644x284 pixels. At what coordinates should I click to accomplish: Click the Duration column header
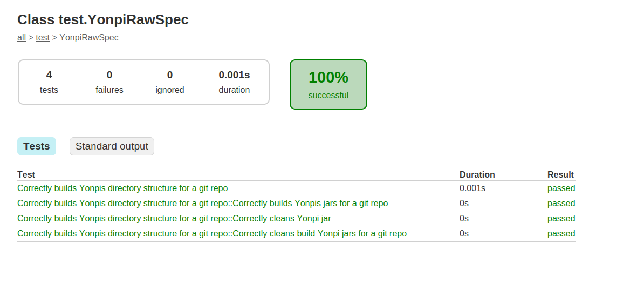(477, 175)
